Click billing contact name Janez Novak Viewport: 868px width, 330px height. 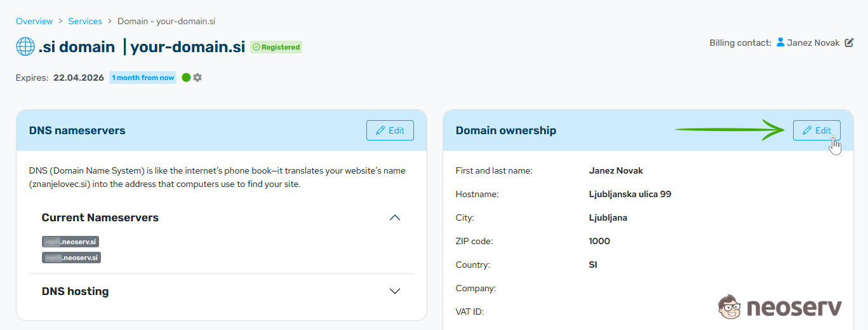tap(813, 43)
